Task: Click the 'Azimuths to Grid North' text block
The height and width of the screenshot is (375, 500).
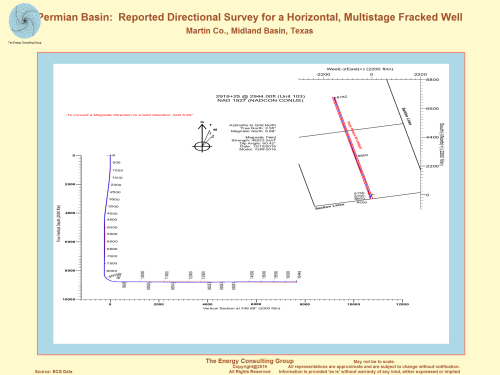Action: (x=252, y=128)
